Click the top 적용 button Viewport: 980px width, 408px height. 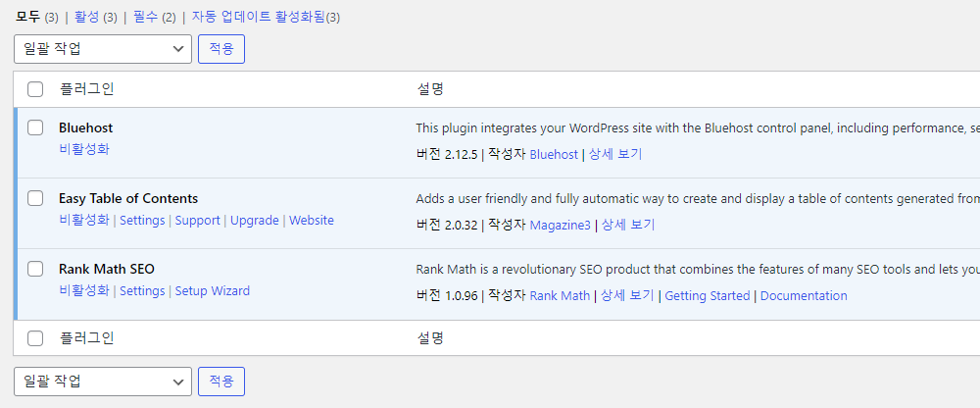click(221, 49)
